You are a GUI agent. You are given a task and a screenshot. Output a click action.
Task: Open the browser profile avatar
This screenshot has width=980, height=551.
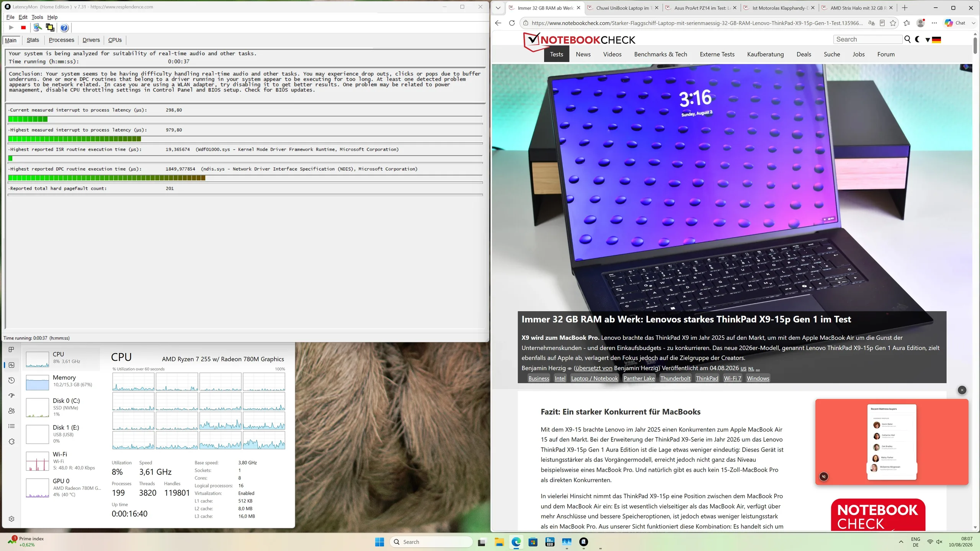click(921, 23)
